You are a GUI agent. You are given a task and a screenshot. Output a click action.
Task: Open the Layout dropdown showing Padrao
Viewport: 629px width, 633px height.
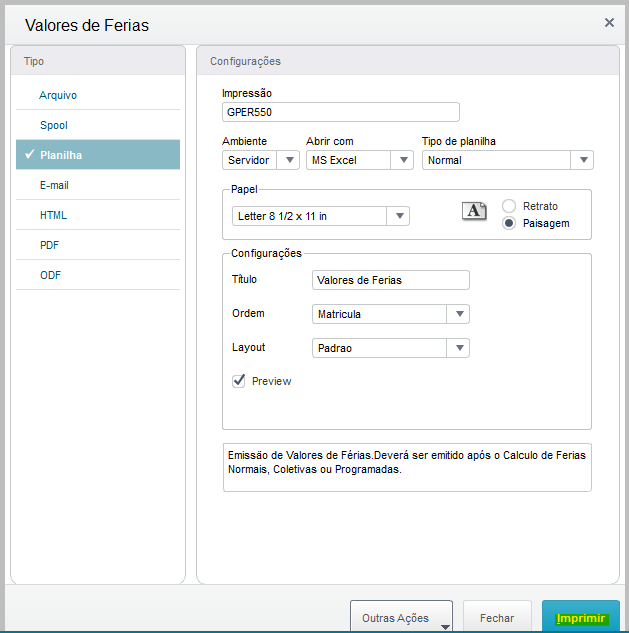pyautogui.click(x=391, y=348)
